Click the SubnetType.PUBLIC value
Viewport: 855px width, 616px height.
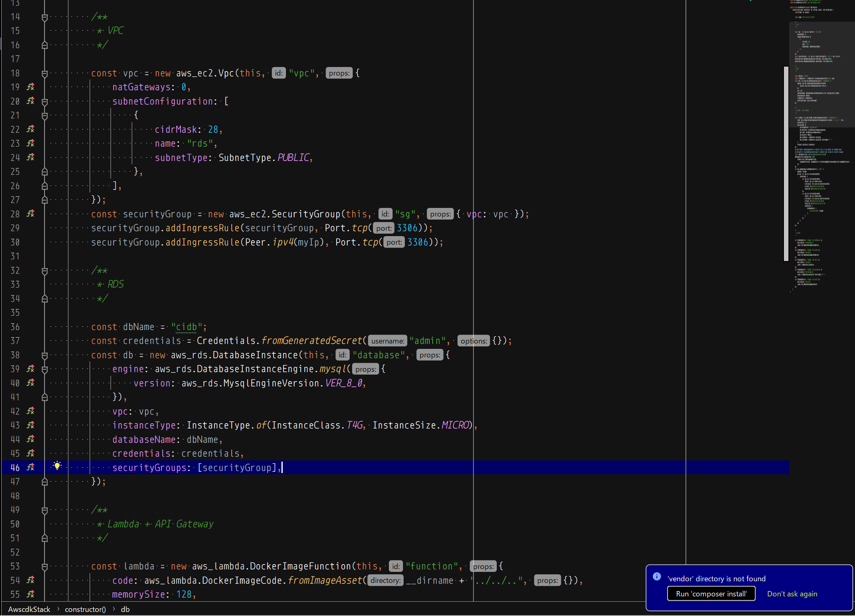[264, 157]
